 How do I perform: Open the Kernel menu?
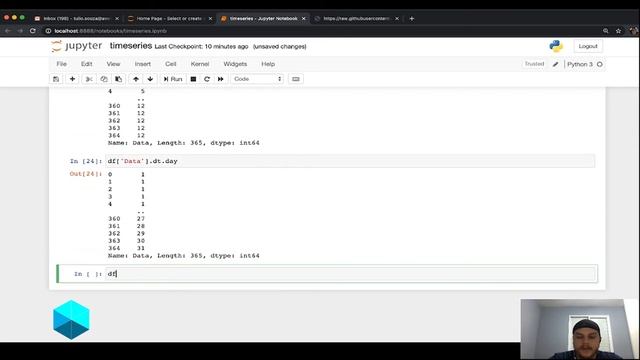coord(200,64)
